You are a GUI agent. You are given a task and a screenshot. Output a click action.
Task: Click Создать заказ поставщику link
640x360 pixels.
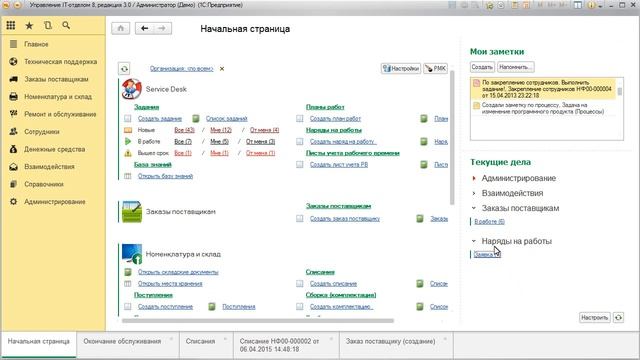tap(345, 218)
